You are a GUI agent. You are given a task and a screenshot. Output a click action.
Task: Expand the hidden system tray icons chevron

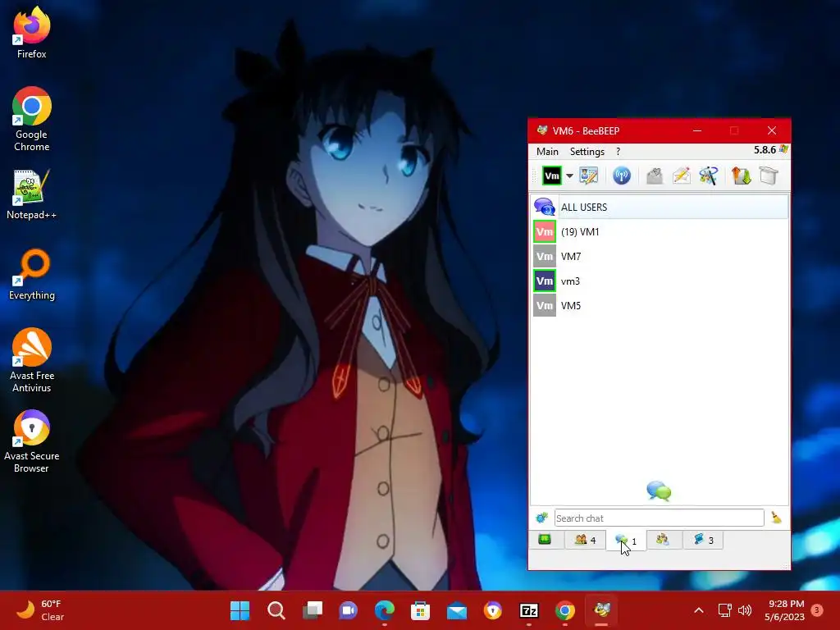point(699,610)
